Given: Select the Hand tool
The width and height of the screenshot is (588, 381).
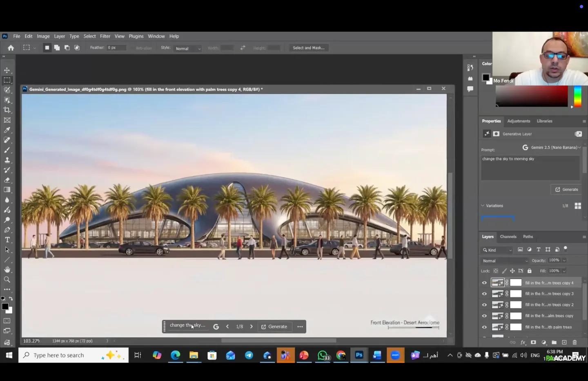Looking at the screenshot, I should pos(7,270).
